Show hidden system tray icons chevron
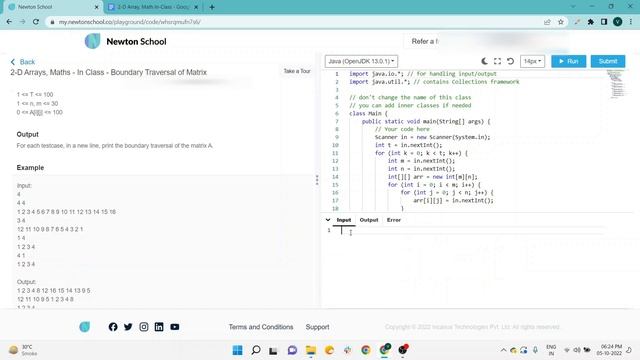The height and width of the screenshot is (360, 640). click(503, 350)
